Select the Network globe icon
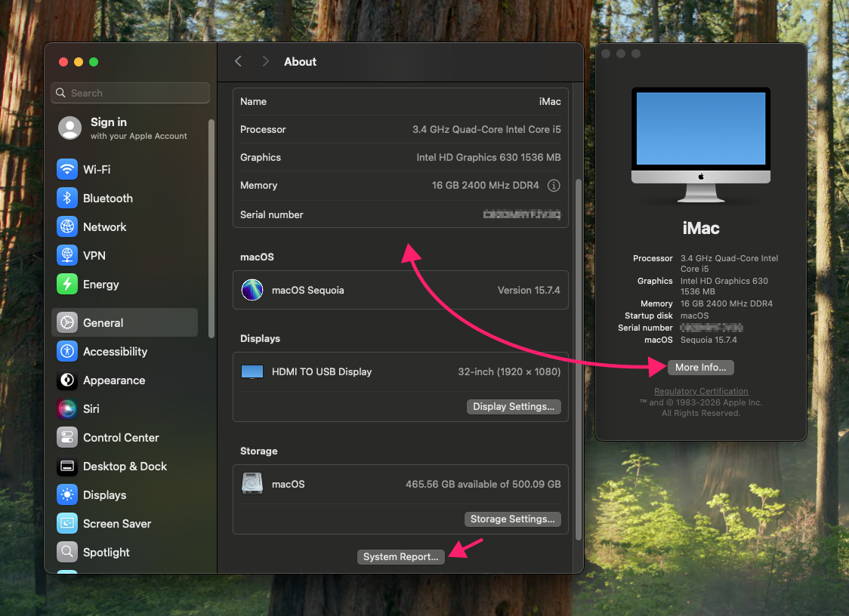849x616 pixels. click(67, 226)
